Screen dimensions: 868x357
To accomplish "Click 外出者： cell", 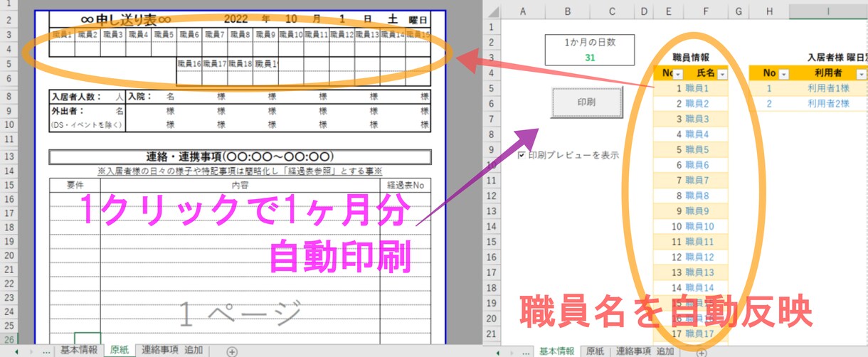I will (x=68, y=111).
